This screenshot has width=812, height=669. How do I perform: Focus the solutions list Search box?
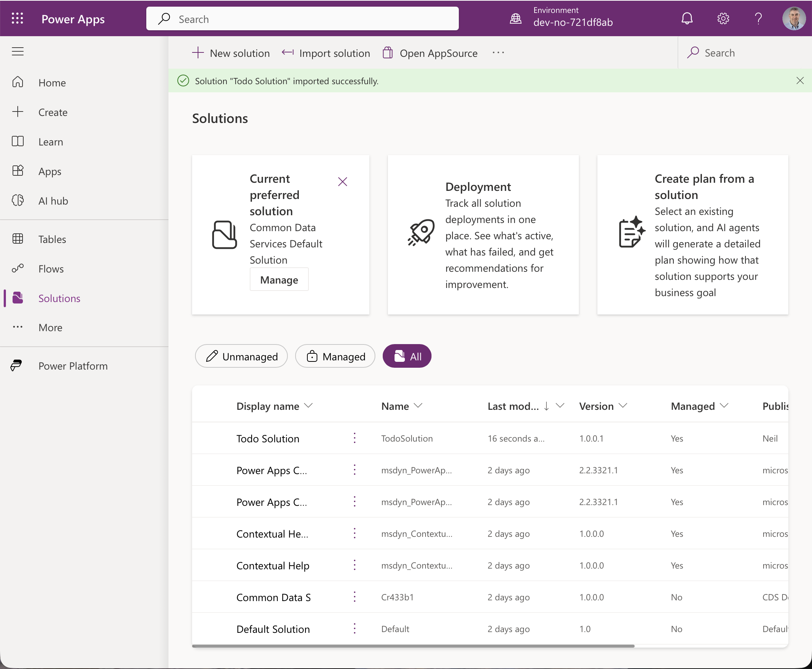point(744,53)
